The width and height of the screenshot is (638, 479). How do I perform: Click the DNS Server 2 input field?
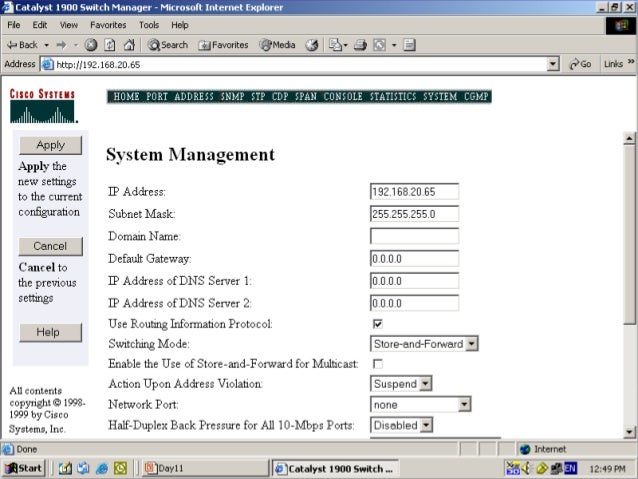[414, 303]
